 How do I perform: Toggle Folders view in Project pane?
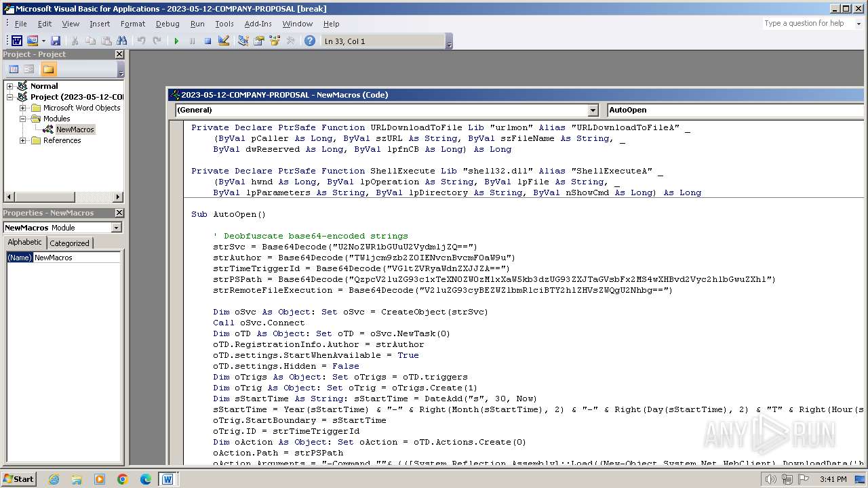[48, 69]
